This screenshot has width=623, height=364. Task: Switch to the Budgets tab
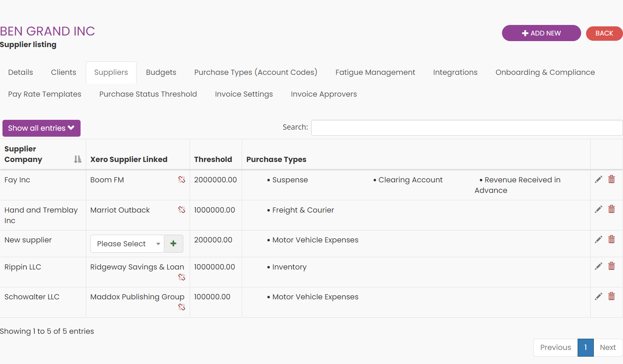pyautogui.click(x=161, y=72)
